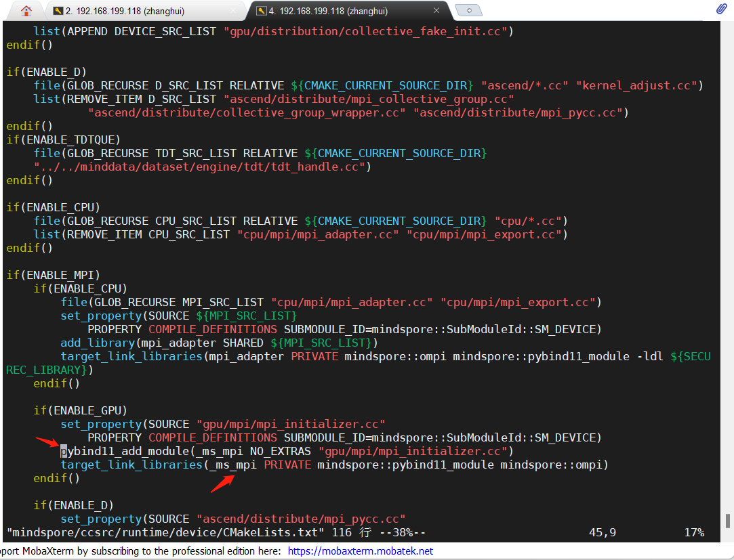Open the mobaxterm.mobatek.net link

point(360,551)
